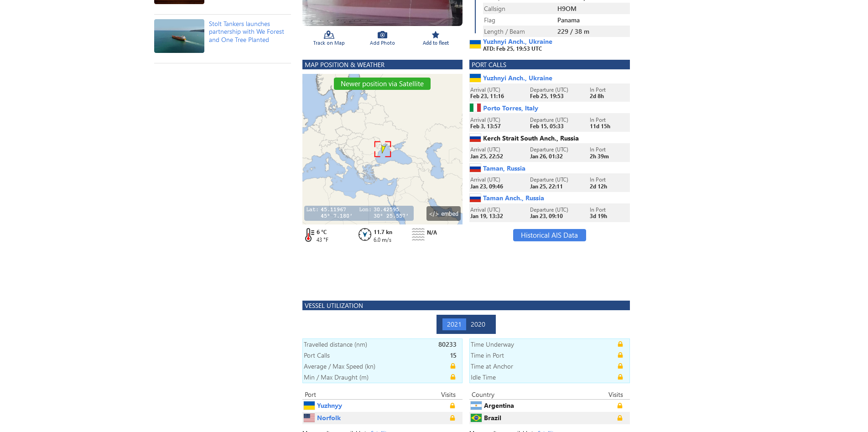Click In Port 11d 15h duration
Viewport: 868px width, 432px height.
(x=600, y=126)
